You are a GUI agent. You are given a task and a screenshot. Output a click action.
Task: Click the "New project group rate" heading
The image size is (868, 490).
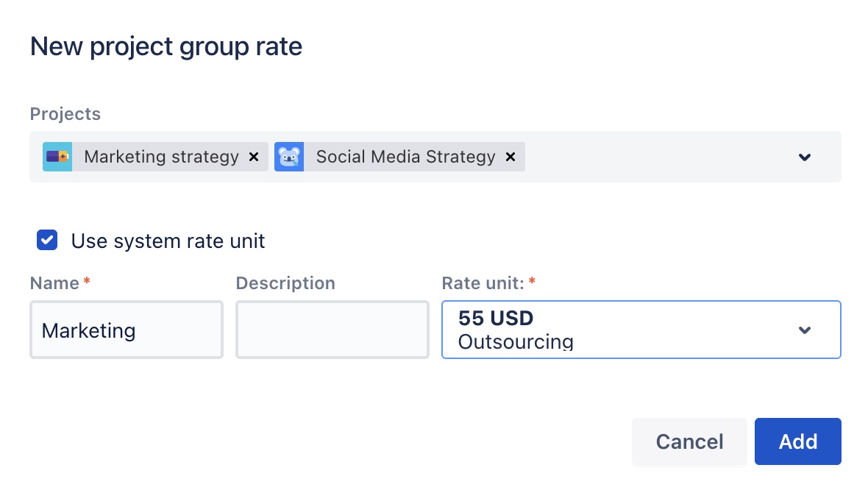point(166,47)
